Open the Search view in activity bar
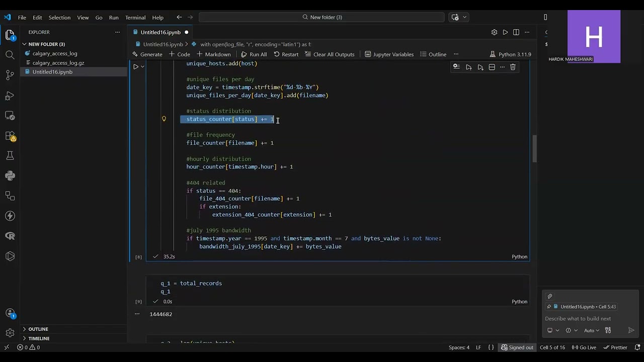 tap(10, 55)
